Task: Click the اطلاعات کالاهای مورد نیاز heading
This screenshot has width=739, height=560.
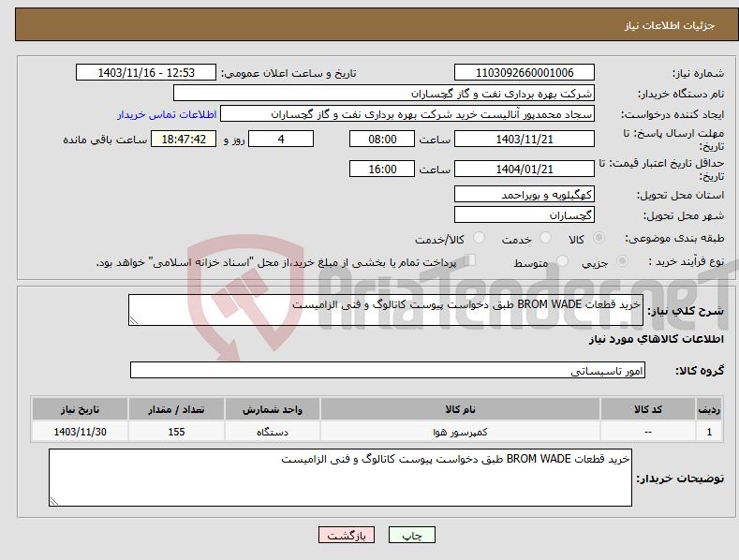Action: [x=656, y=339]
